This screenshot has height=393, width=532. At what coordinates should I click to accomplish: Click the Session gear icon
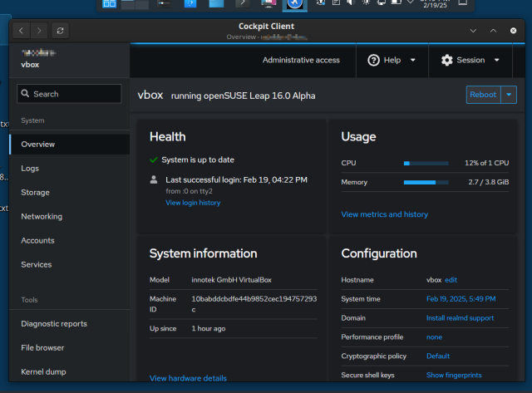[x=447, y=60]
